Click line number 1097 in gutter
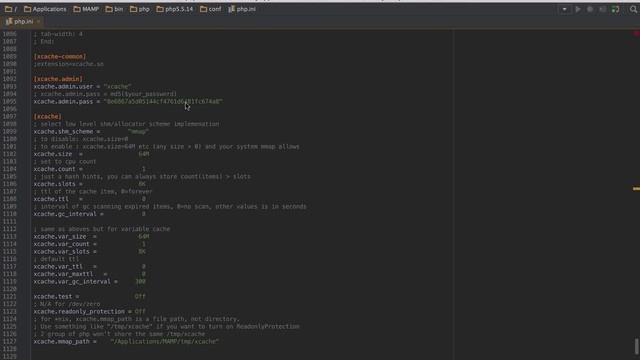Image resolution: width=640 pixels, height=360 pixels. [x=9, y=116]
